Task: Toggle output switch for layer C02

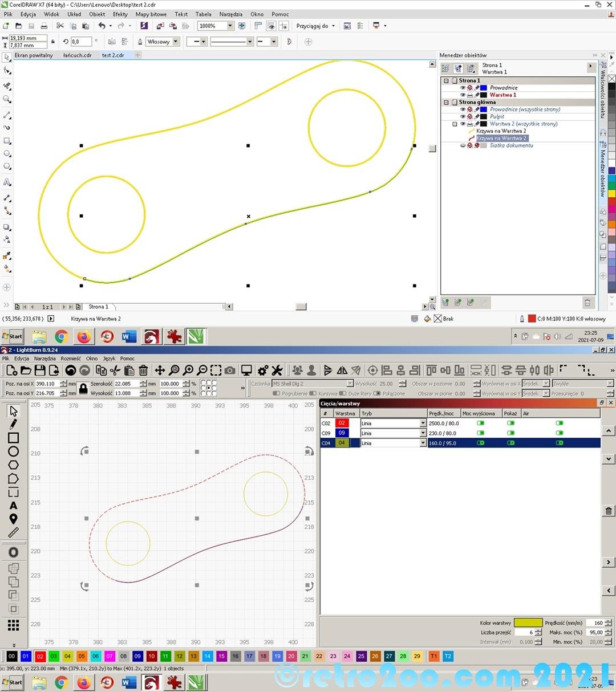Action: pyautogui.click(x=480, y=423)
